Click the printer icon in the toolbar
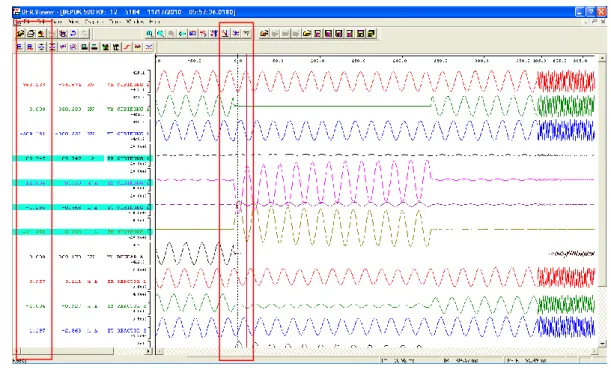 (30, 34)
